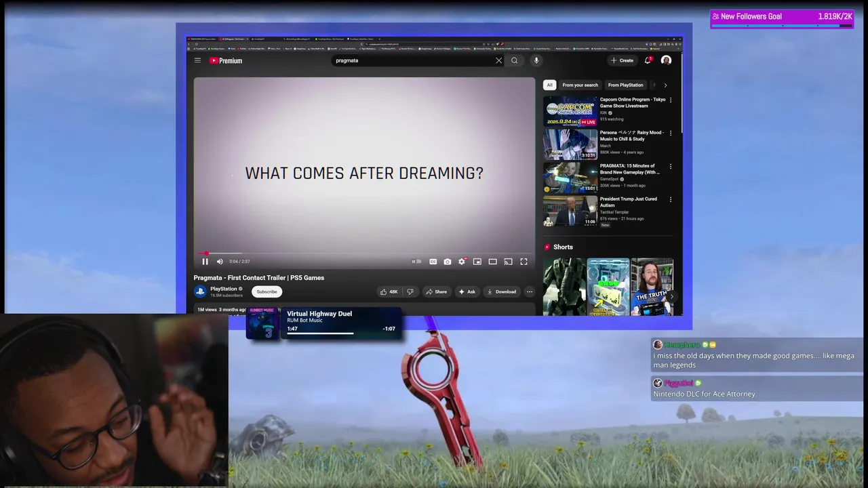Viewport: 868px width, 488px height.
Task: Seek on the video progress bar
Action: tap(364, 253)
